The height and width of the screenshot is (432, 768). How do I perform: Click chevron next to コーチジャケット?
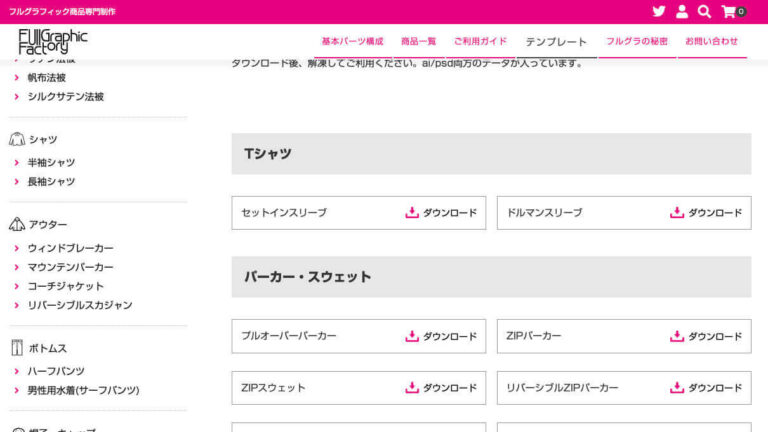point(17,286)
